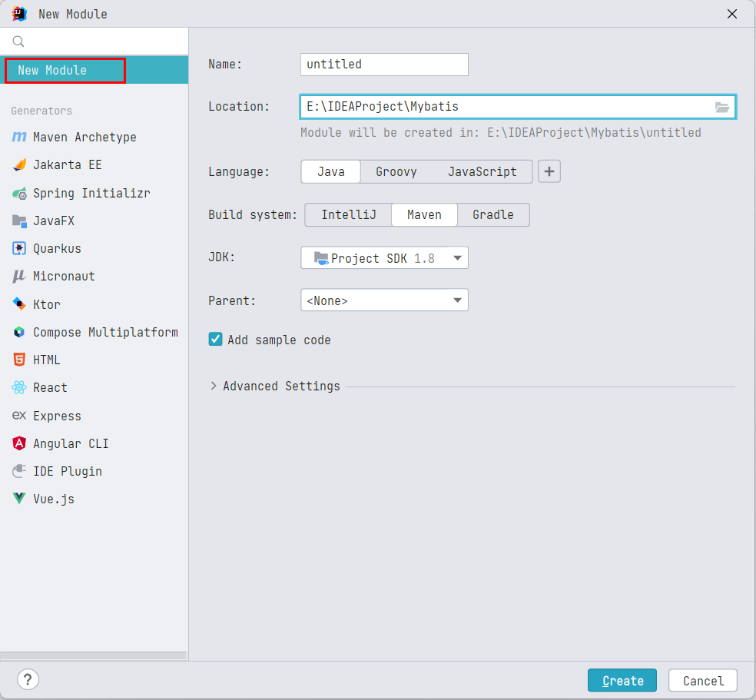Open the Parent module dropdown
This screenshot has height=700, width=756.
pyautogui.click(x=384, y=300)
